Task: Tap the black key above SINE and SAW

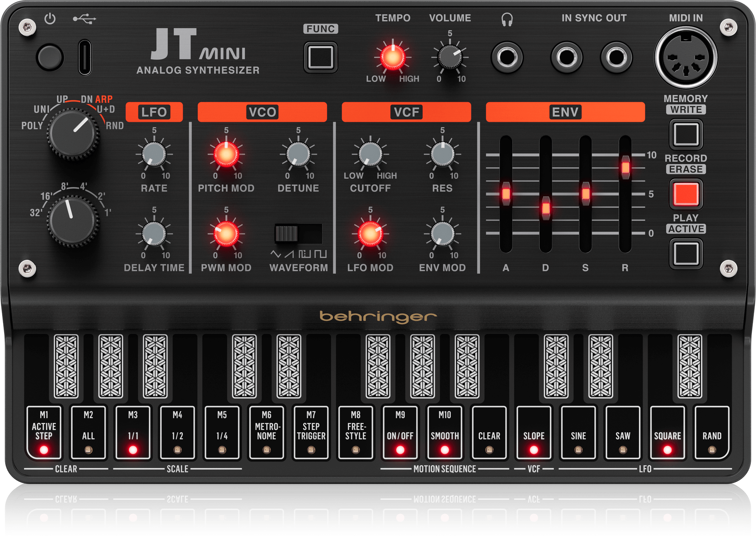Action: click(x=601, y=366)
